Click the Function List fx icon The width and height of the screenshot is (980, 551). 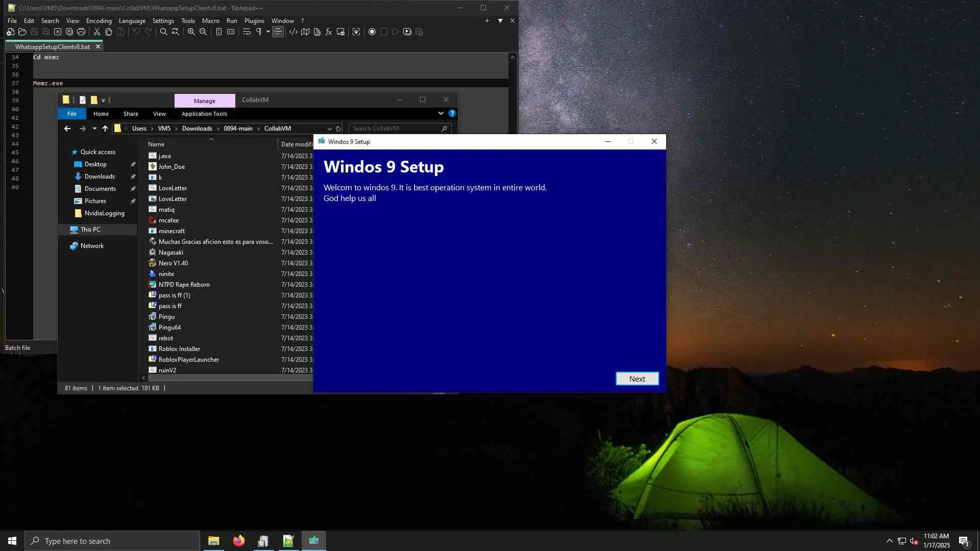(329, 32)
